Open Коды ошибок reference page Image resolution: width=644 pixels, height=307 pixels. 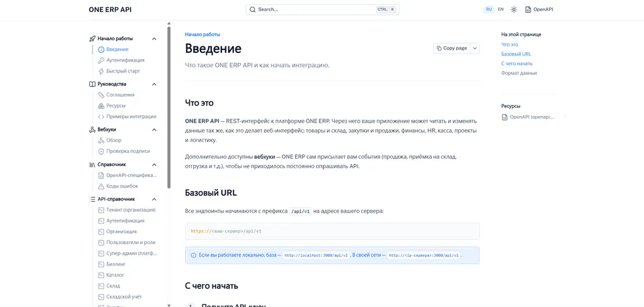tap(122, 186)
